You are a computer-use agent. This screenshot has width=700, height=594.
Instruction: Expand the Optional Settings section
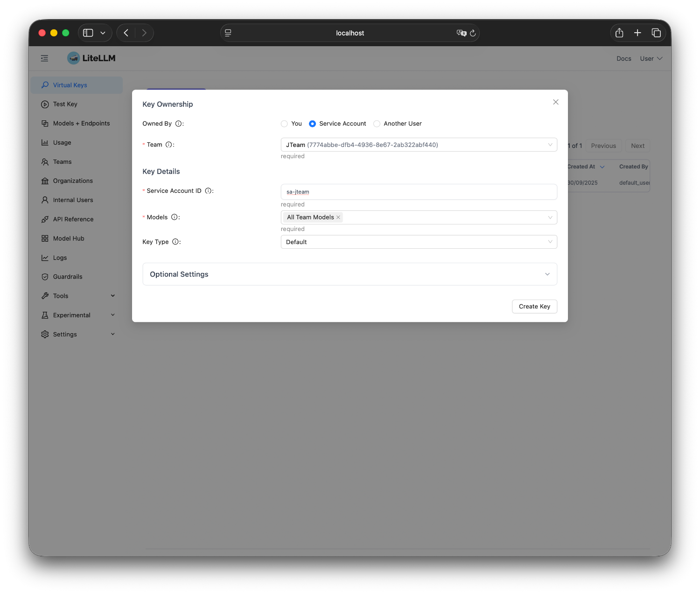tap(350, 274)
